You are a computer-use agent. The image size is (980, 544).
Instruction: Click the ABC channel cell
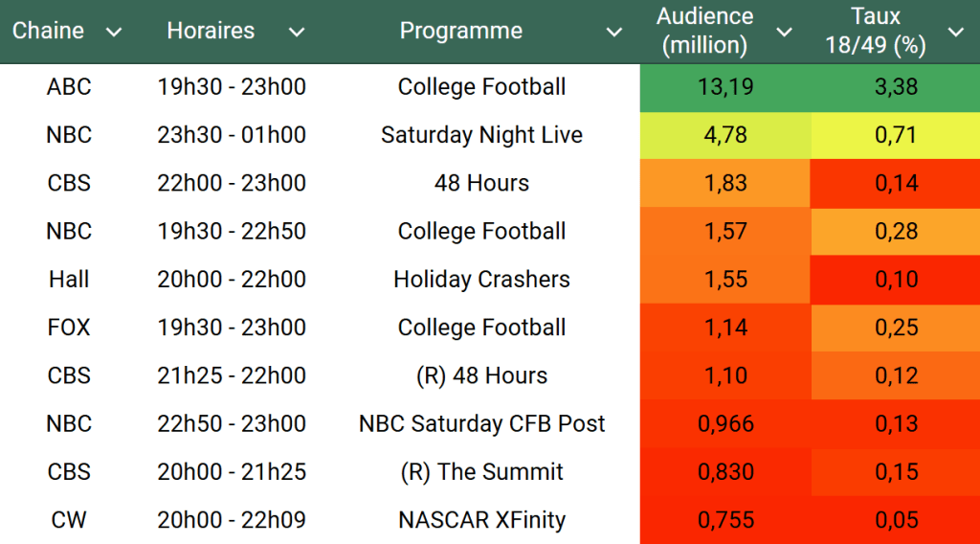(69, 87)
